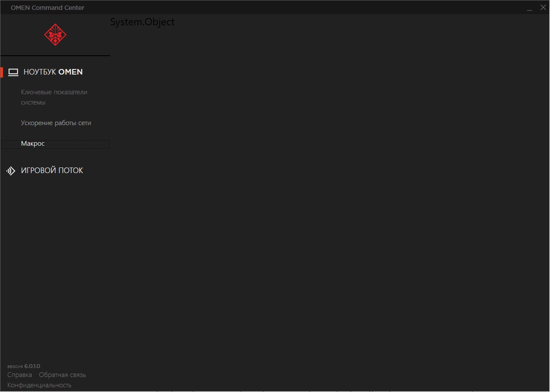This screenshot has height=392, width=550.
Task: Open Справка help link
Action: [x=19, y=374]
